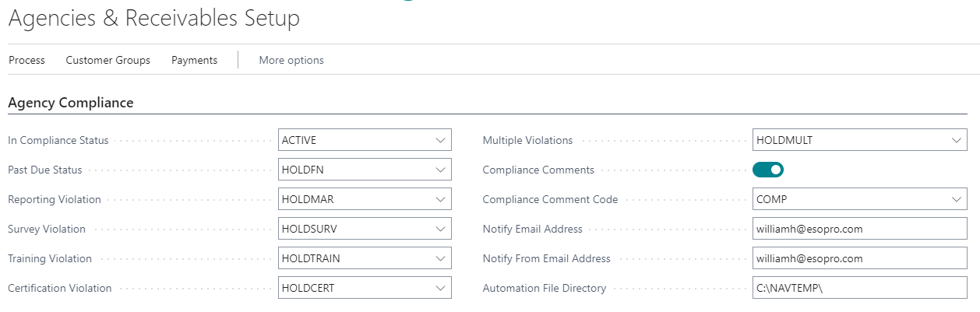Open the Customer Groups menu
The image size is (980, 312).
click(x=108, y=60)
